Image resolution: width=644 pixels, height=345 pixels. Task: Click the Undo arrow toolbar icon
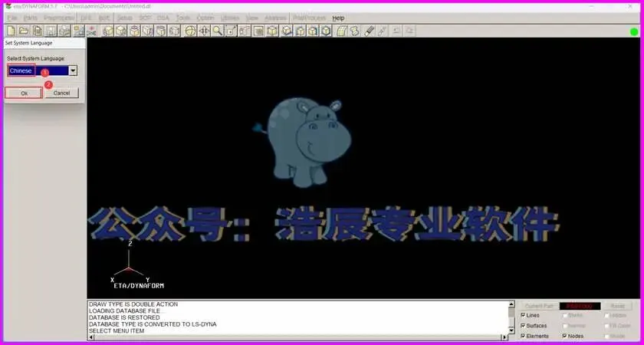pyautogui.click(x=396, y=31)
